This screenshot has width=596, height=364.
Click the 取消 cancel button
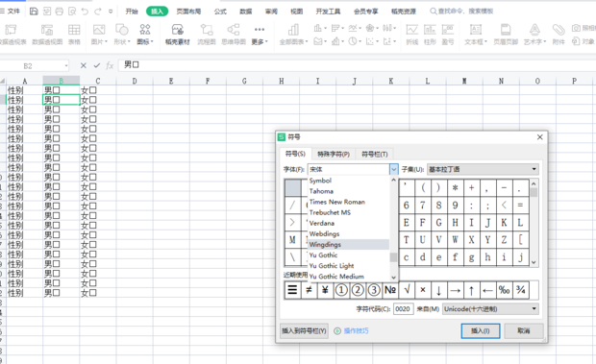pyautogui.click(x=524, y=331)
